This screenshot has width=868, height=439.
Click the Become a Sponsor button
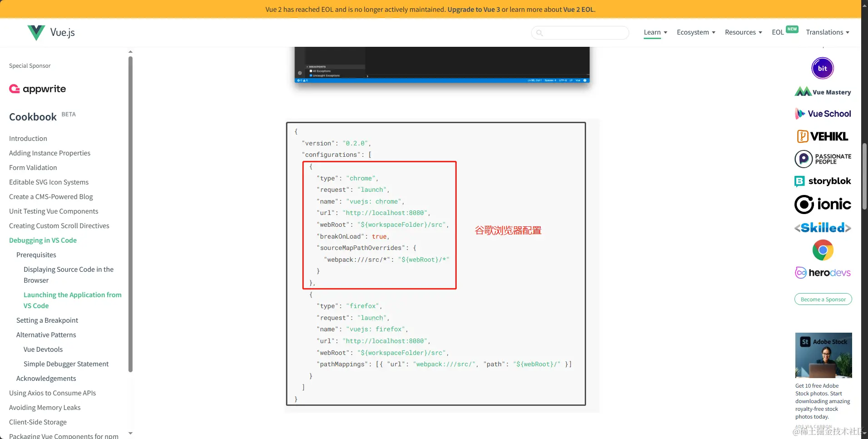click(x=823, y=299)
